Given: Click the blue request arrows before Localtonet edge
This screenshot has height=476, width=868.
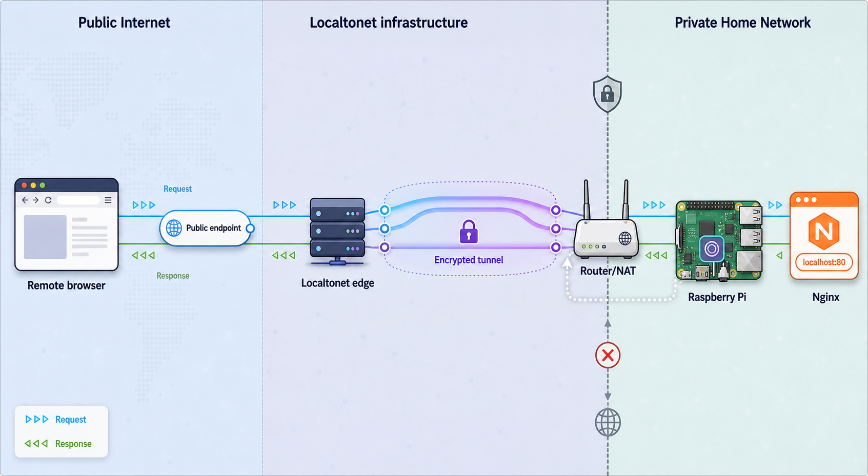Looking at the screenshot, I should coord(285,205).
